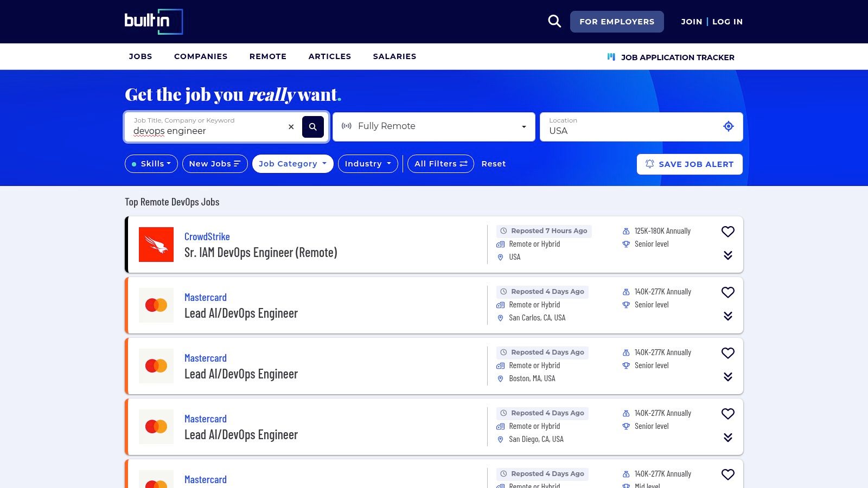
Task: Clear the devops engineer keyword text
Action: tap(291, 127)
